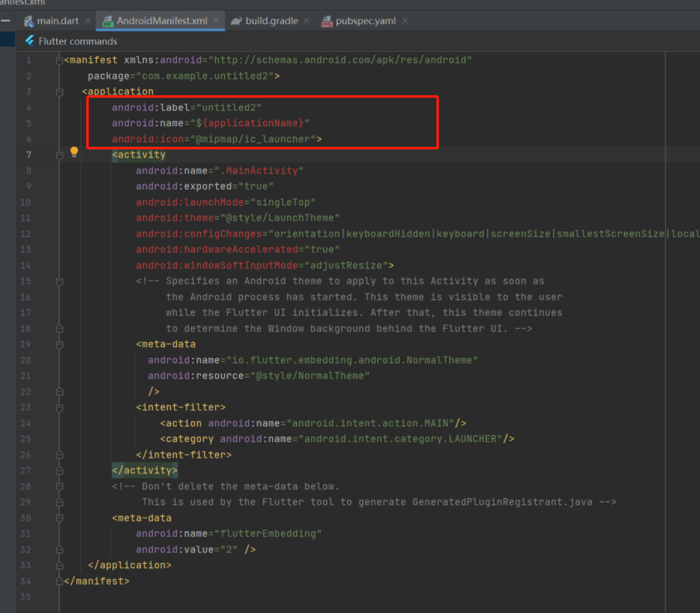Click fold end marker on line 18
Viewport: 700px width, 613px height.
click(x=60, y=329)
